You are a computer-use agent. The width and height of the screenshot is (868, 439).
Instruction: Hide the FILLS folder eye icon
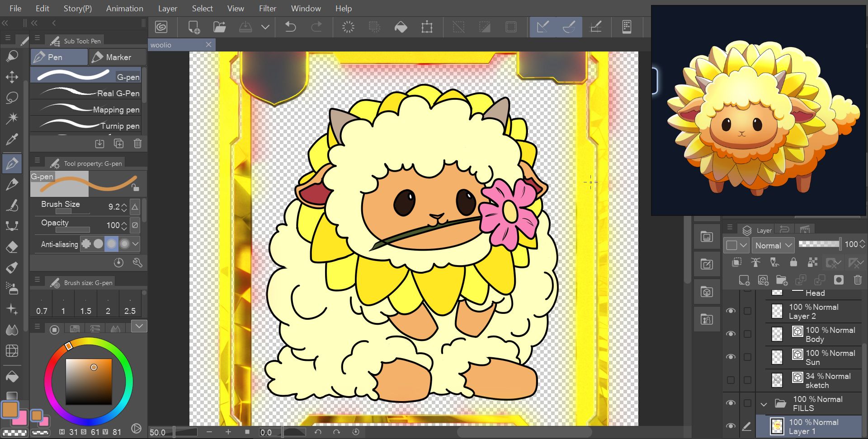731,403
